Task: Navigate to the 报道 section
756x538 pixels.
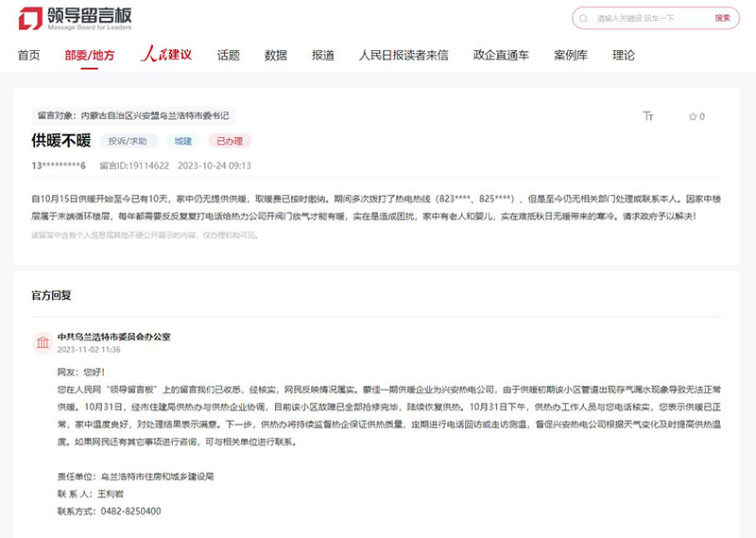Action: pyautogui.click(x=323, y=56)
